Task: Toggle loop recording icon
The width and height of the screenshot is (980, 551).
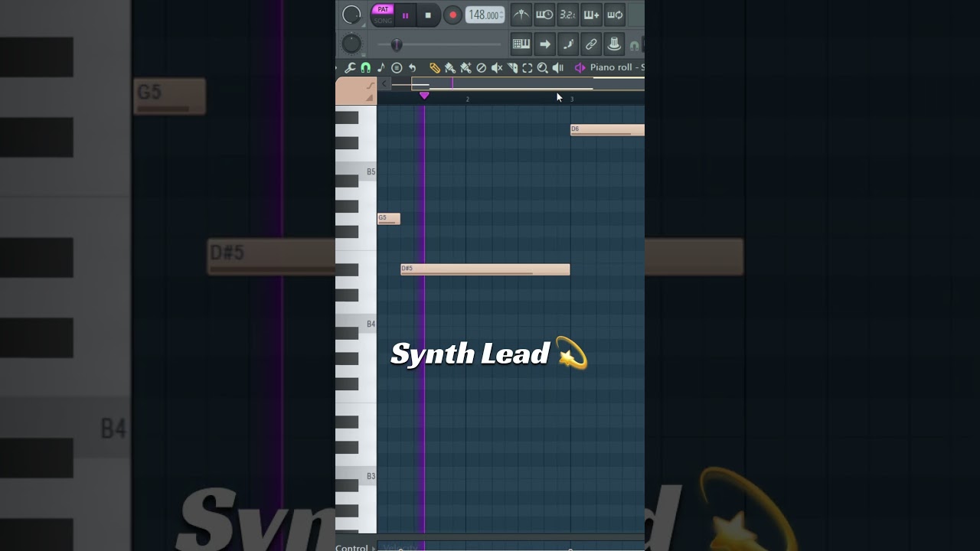Action: point(615,15)
